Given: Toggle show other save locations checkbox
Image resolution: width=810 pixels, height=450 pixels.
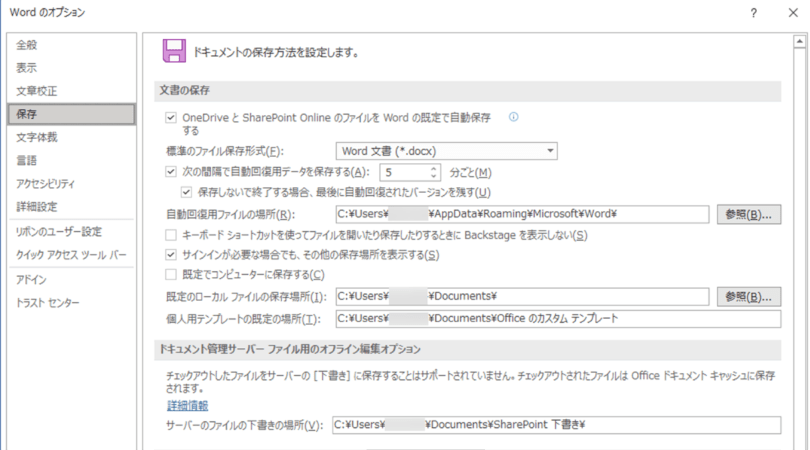Looking at the screenshot, I should 170,255.
